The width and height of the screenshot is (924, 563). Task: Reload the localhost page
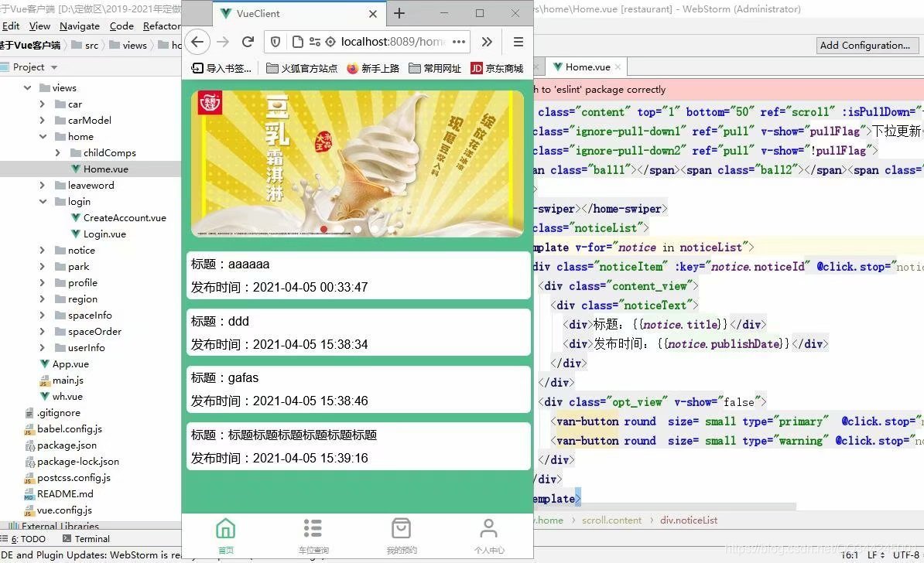point(248,42)
